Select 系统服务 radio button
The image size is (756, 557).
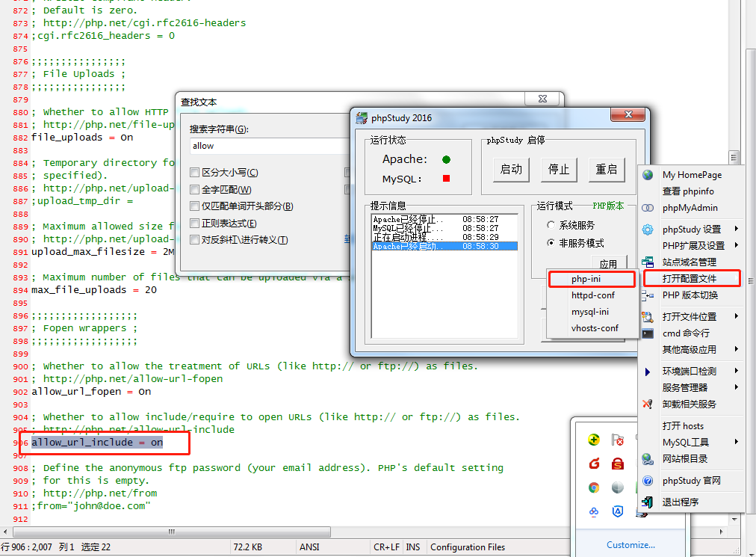point(551,225)
